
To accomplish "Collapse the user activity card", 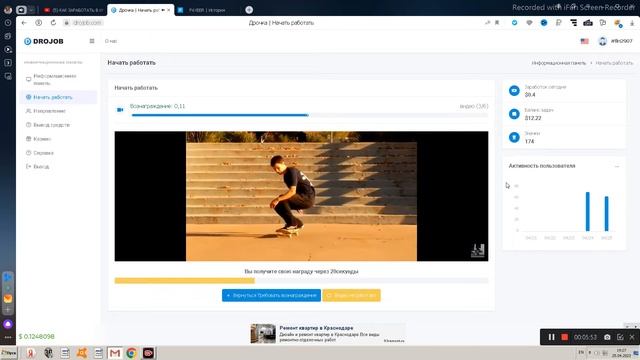I will [x=617, y=166].
